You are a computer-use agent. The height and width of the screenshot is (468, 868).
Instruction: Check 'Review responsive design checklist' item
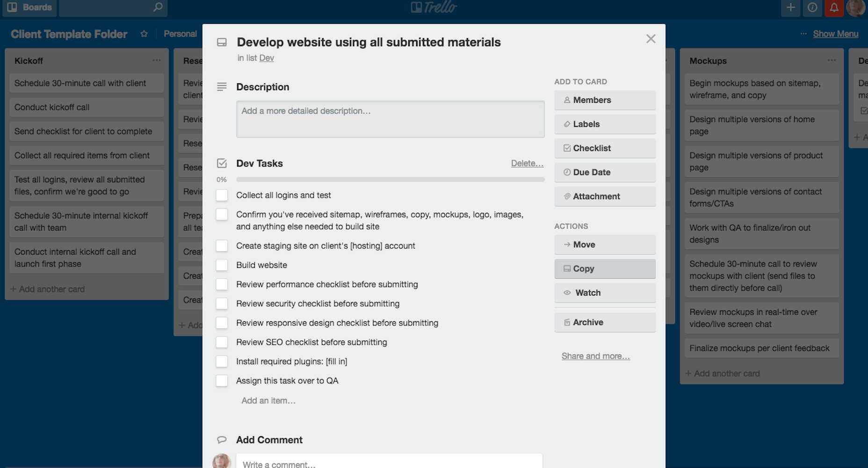coord(222,323)
